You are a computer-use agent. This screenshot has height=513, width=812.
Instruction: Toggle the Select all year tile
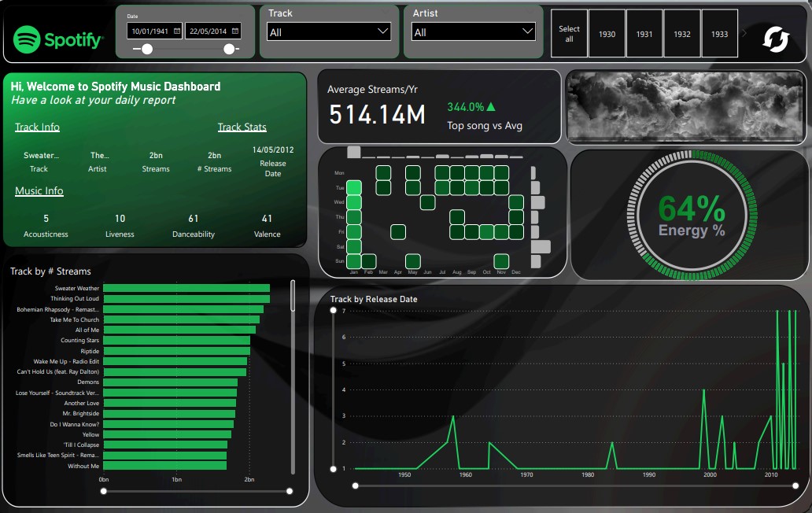pyautogui.click(x=569, y=34)
